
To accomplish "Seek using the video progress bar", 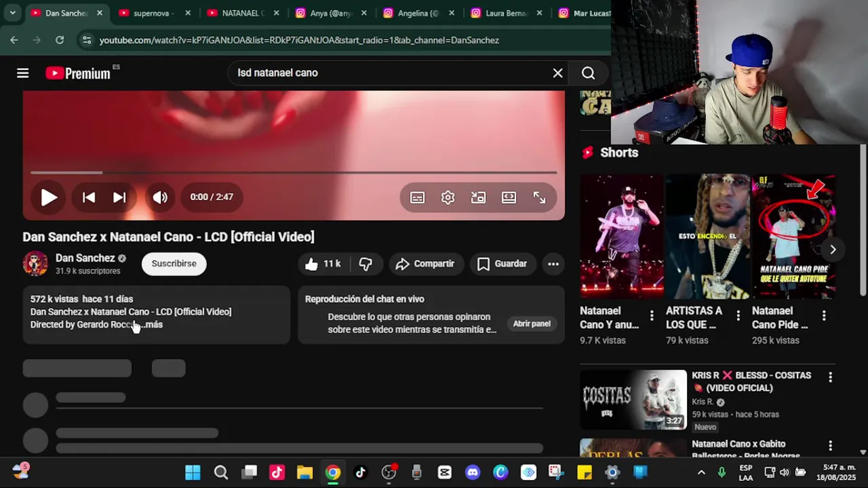I will coord(294,173).
